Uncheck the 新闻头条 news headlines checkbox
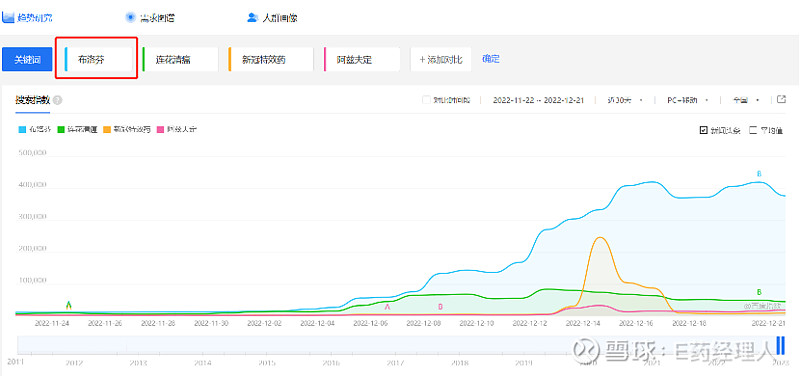 704,130
